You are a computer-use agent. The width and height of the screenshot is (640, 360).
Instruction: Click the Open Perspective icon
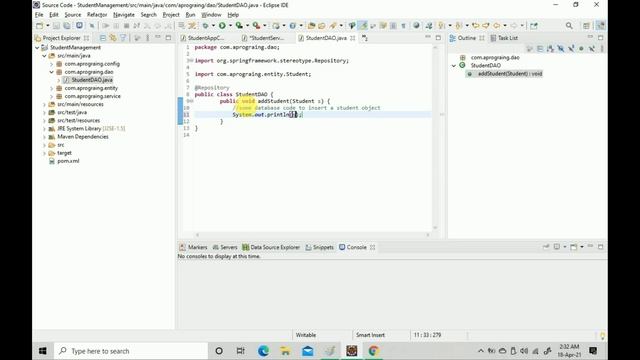coord(586,26)
